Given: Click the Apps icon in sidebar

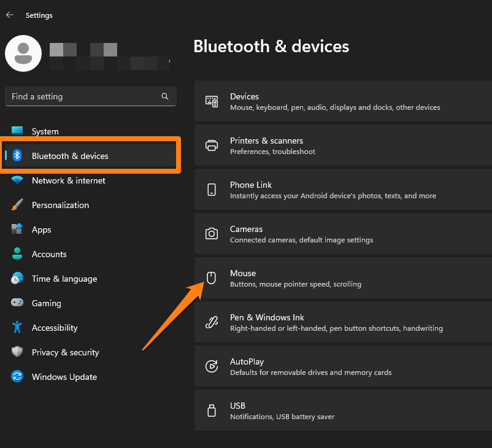Looking at the screenshot, I should [x=17, y=229].
